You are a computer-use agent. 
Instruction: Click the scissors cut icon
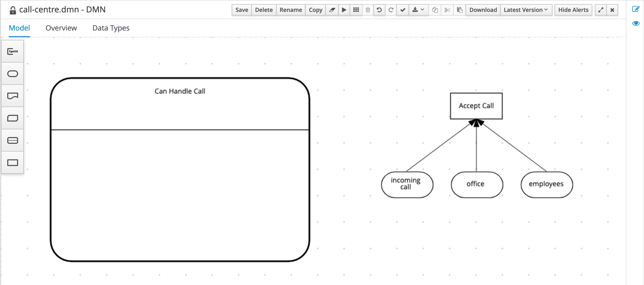point(447,10)
